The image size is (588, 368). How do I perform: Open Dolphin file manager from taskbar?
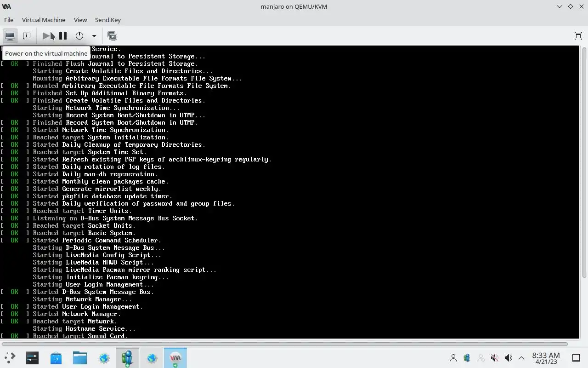click(80, 358)
